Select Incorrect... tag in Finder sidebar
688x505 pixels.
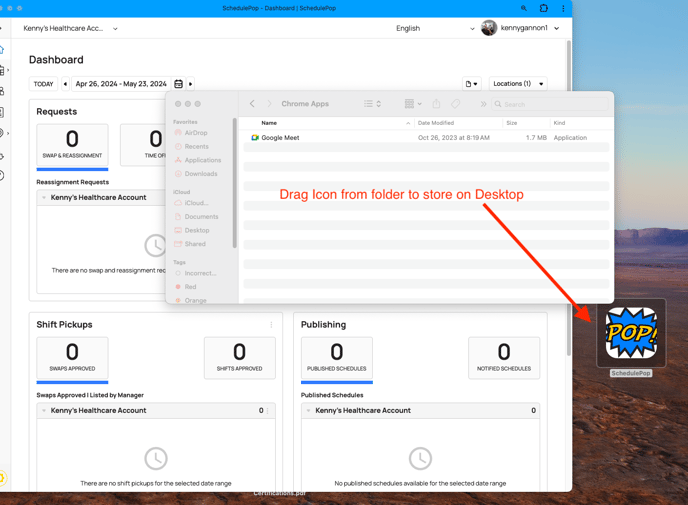(x=196, y=273)
